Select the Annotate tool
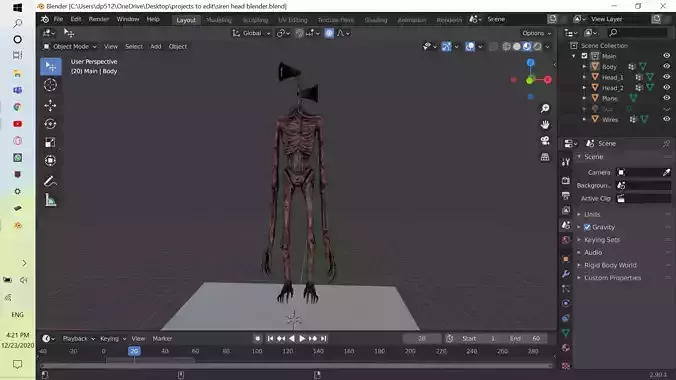Viewport: 676px width, 380px height. [x=50, y=182]
